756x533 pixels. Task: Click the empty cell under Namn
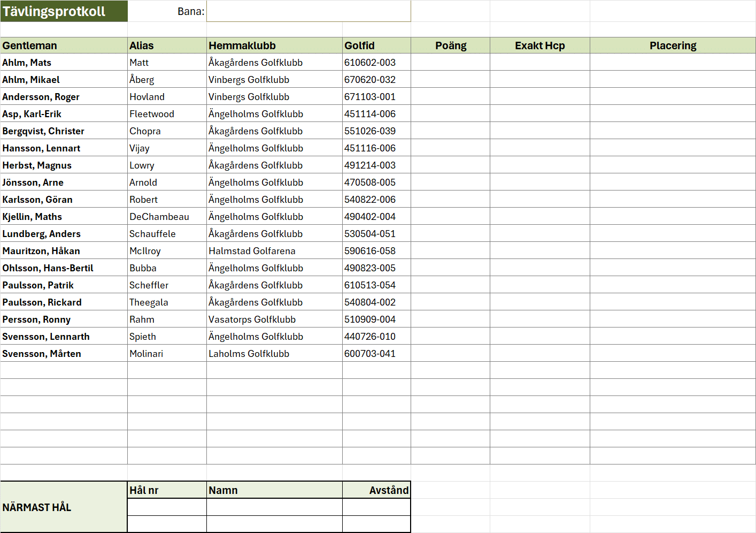274,507
